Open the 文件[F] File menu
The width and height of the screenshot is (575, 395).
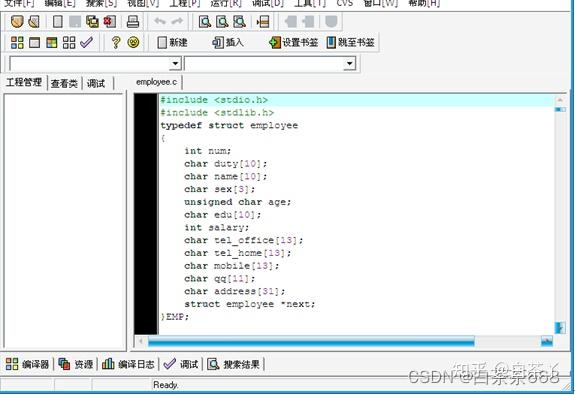19,3
